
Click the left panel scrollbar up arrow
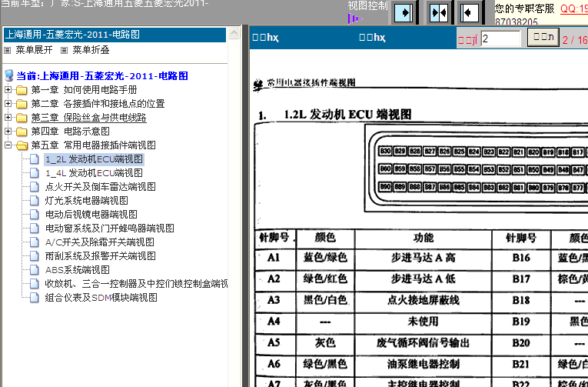click(234, 33)
